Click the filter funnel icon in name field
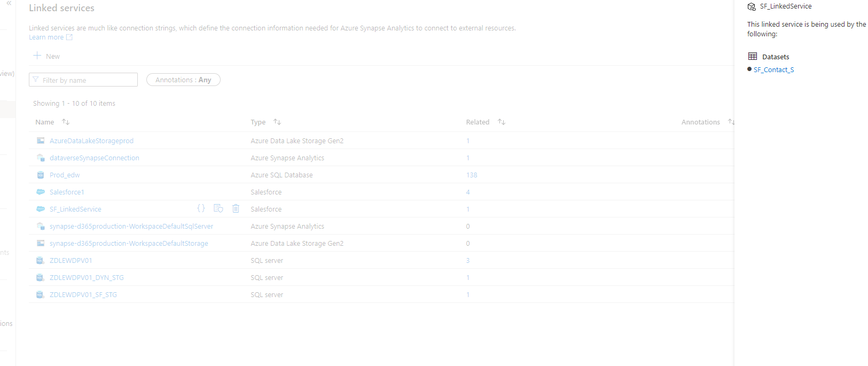The height and width of the screenshot is (366, 868). [36, 80]
